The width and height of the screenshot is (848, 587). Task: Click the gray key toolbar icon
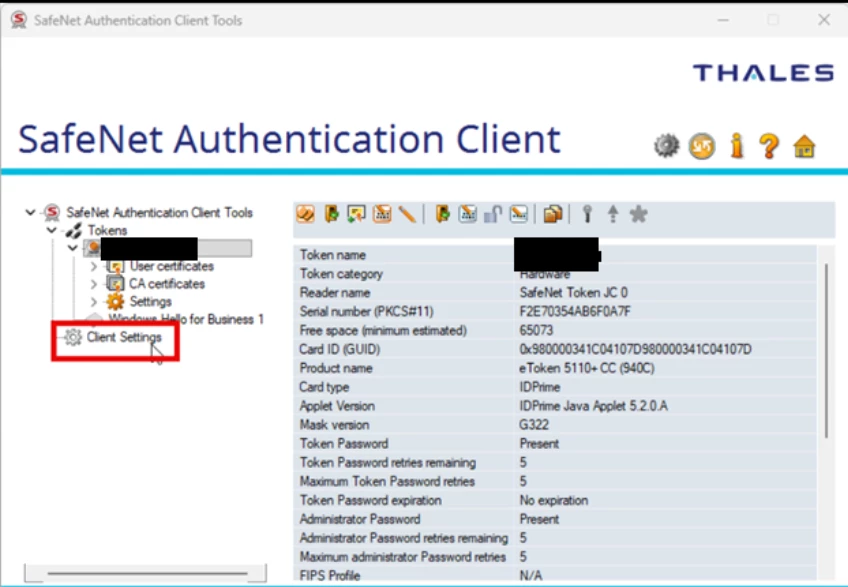pyautogui.click(x=587, y=214)
